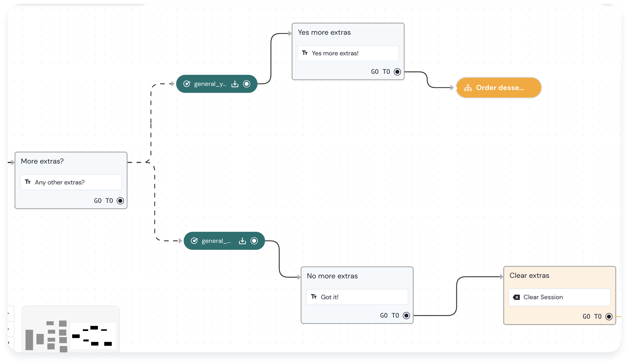The height and width of the screenshot is (364, 629).
Task: Click text icon beside 'Yes more extras!'
Action: click(x=305, y=53)
